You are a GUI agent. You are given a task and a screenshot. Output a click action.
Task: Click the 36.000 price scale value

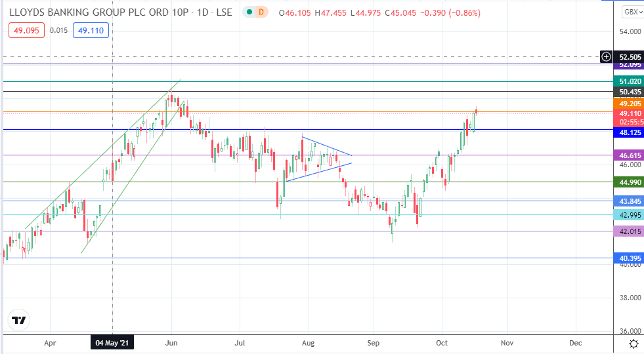point(630,331)
